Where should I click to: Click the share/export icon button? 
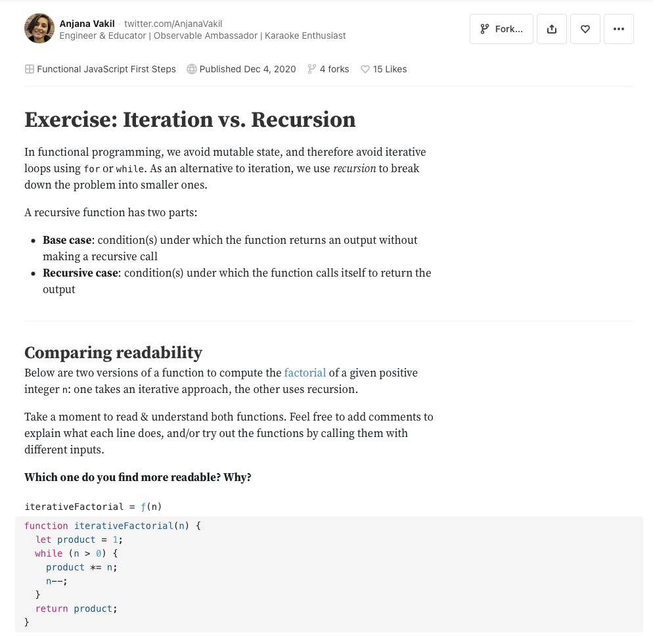coord(551,29)
